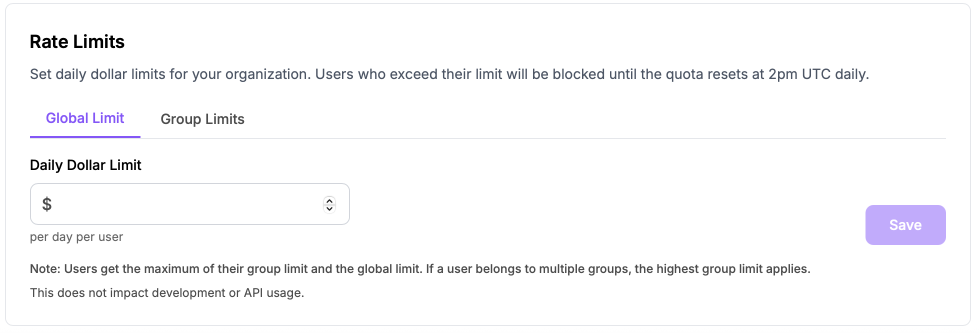Screen dimensions: 980x333
Task: Click the purple underline below Global Limit
Action: pos(85,136)
